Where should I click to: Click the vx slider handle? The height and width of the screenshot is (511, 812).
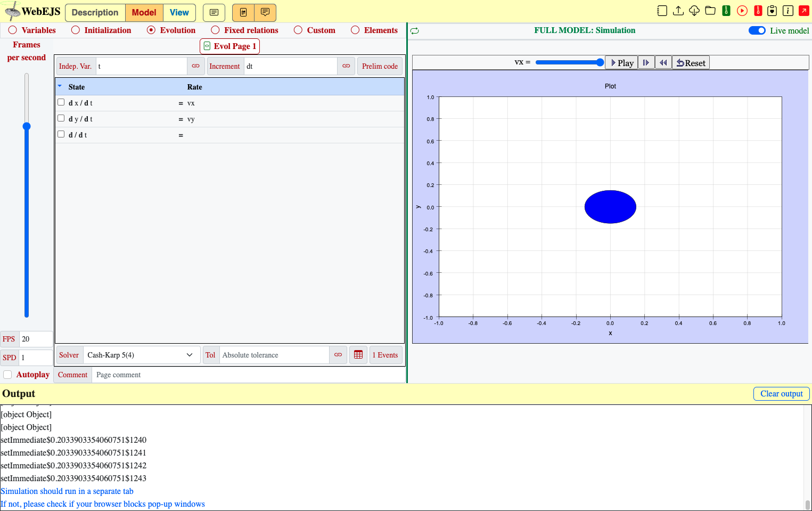[x=600, y=62]
